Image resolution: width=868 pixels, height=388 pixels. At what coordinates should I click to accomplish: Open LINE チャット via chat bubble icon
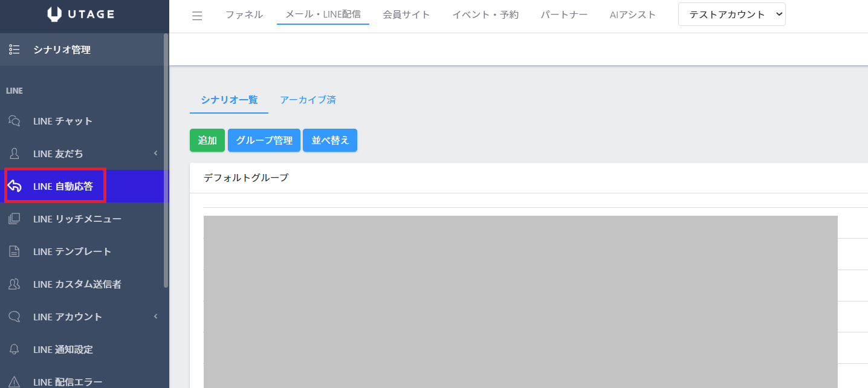point(15,121)
